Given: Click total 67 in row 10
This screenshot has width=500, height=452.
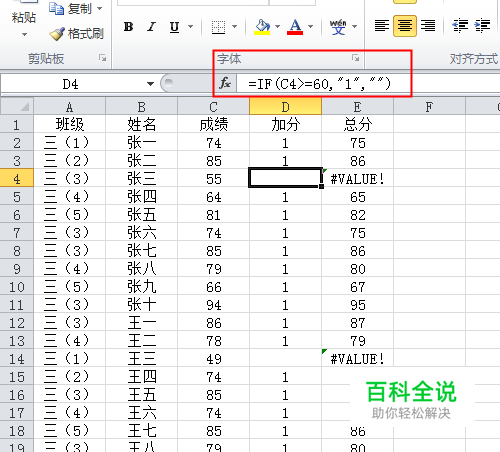Looking at the screenshot, I should (x=357, y=287).
